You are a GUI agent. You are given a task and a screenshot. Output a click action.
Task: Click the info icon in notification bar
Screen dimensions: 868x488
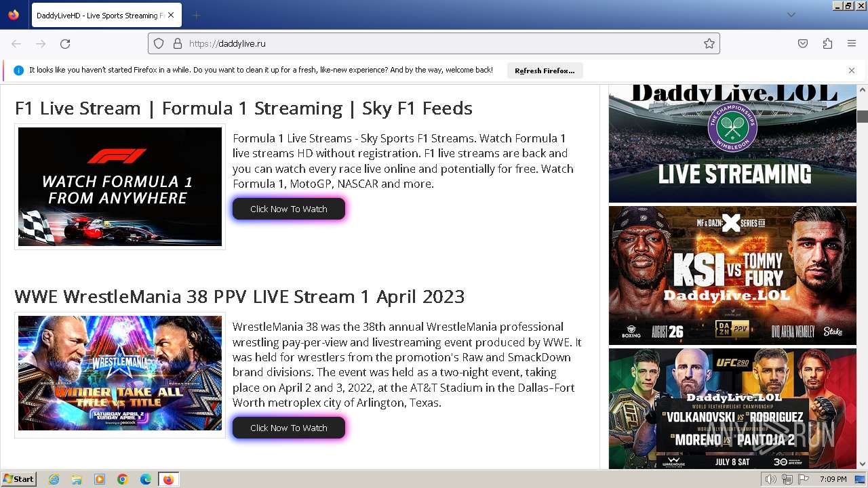point(18,70)
